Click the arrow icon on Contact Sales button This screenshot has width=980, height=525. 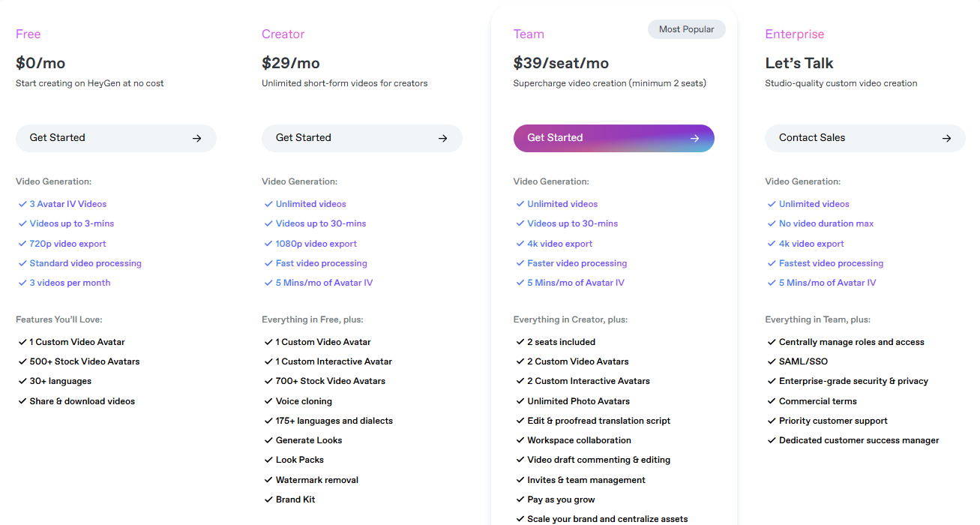pyautogui.click(x=946, y=138)
